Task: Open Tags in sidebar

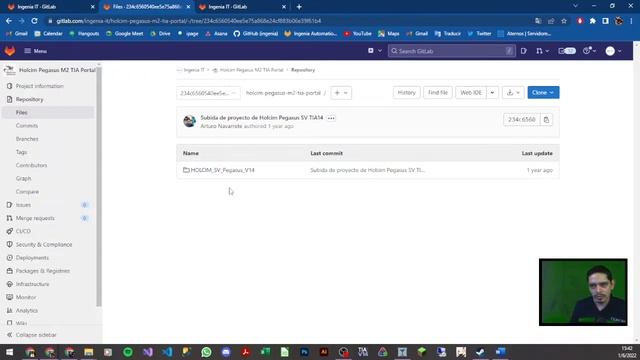Action: [x=21, y=152]
